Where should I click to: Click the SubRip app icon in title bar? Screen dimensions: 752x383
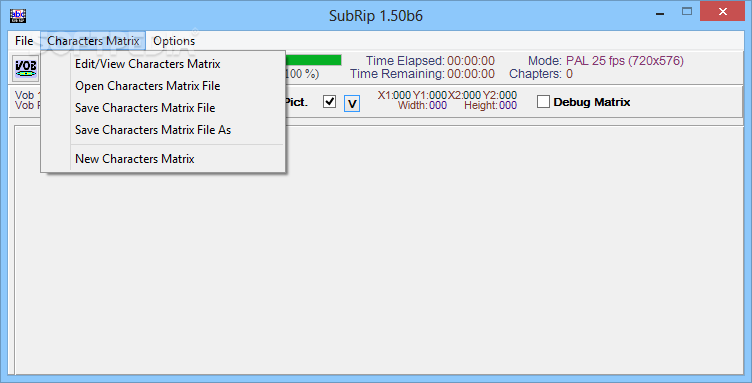[18, 16]
